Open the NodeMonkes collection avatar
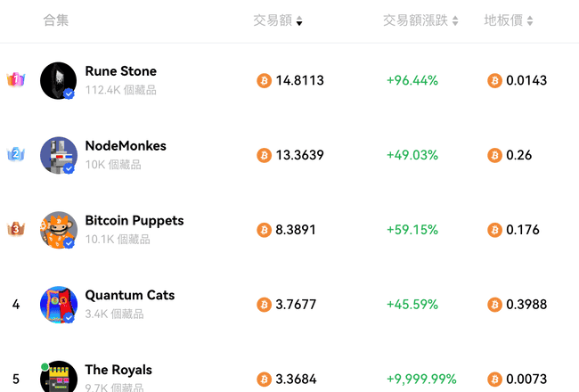 58,155
